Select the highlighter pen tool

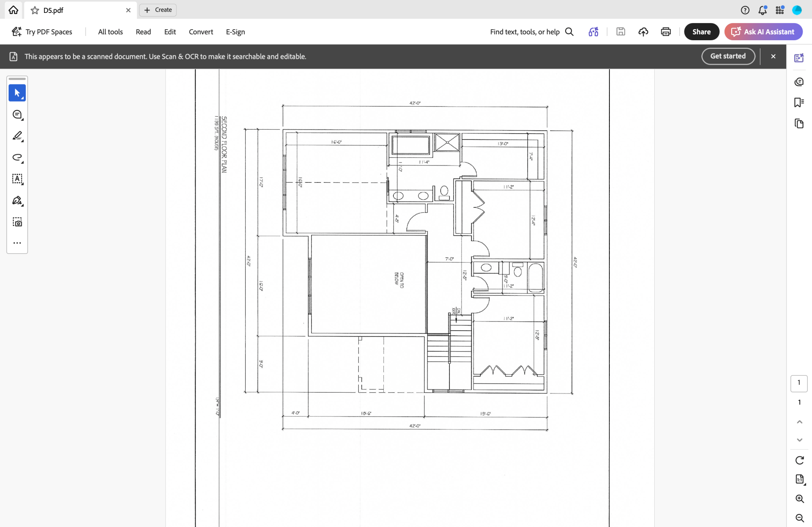click(x=17, y=136)
